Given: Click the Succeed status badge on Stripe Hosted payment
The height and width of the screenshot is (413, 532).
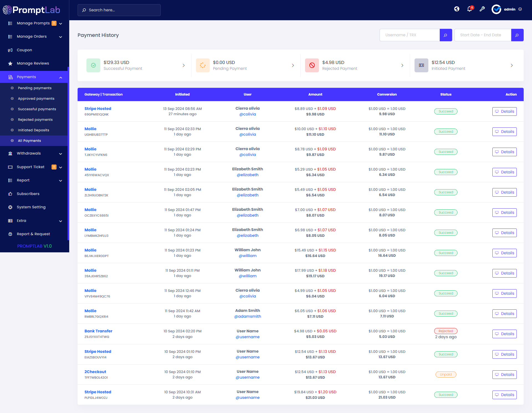Looking at the screenshot, I should (x=446, y=111).
